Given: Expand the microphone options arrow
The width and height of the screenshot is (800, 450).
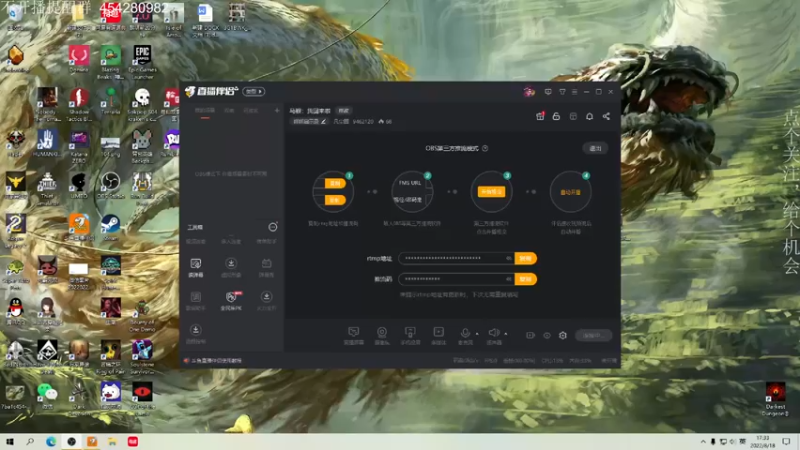Looking at the screenshot, I should (x=477, y=334).
